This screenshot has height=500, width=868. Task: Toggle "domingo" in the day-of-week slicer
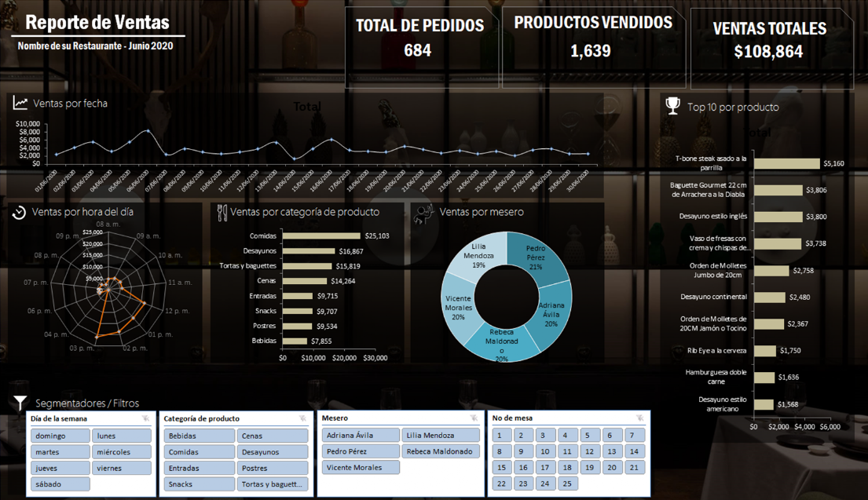tap(60, 435)
